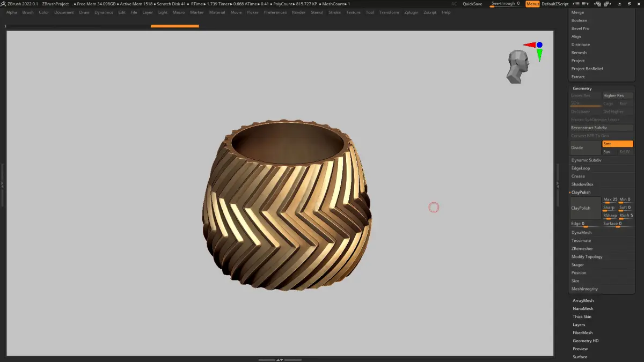Screen dimensions: 644x362
Task: Toggle the Menus button
Action: pyautogui.click(x=533, y=4)
